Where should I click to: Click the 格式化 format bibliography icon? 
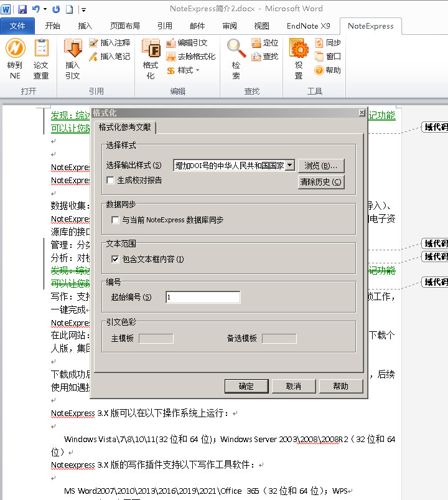pyautogui.click(x=151, y=59)
